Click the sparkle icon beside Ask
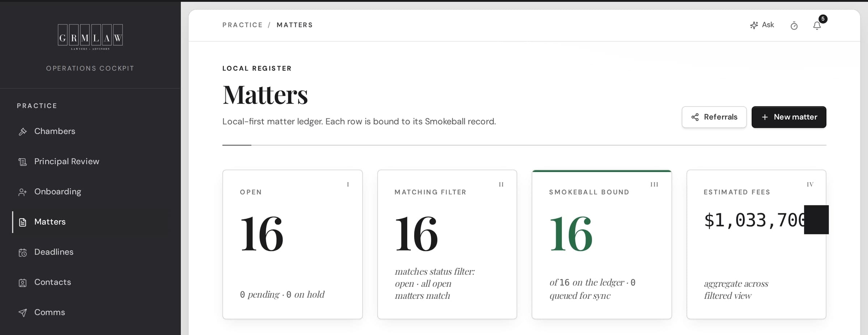 754,25
